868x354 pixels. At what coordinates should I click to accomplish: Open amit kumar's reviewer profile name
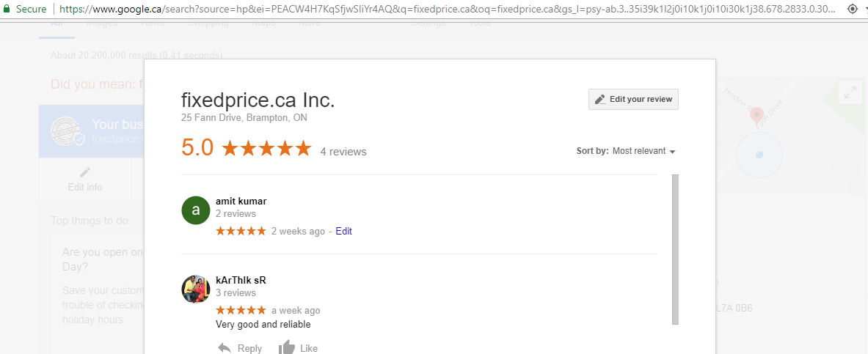coord(241,201)
